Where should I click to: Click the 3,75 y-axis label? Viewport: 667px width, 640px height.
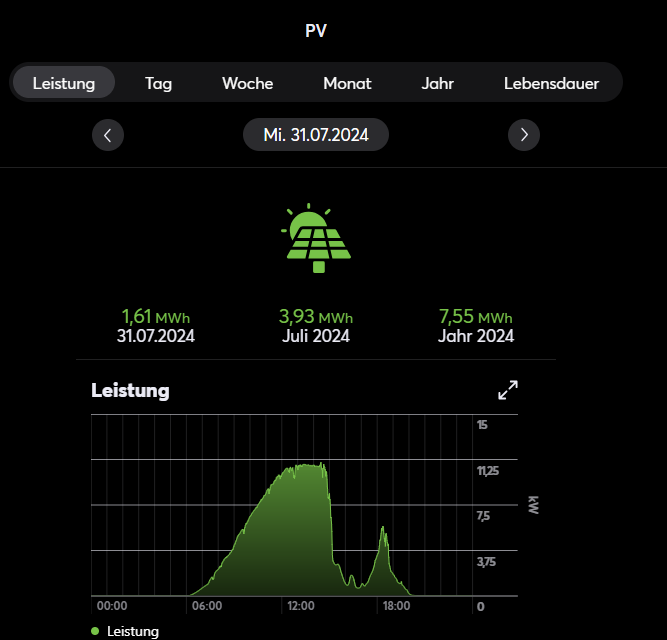(486, 562)
